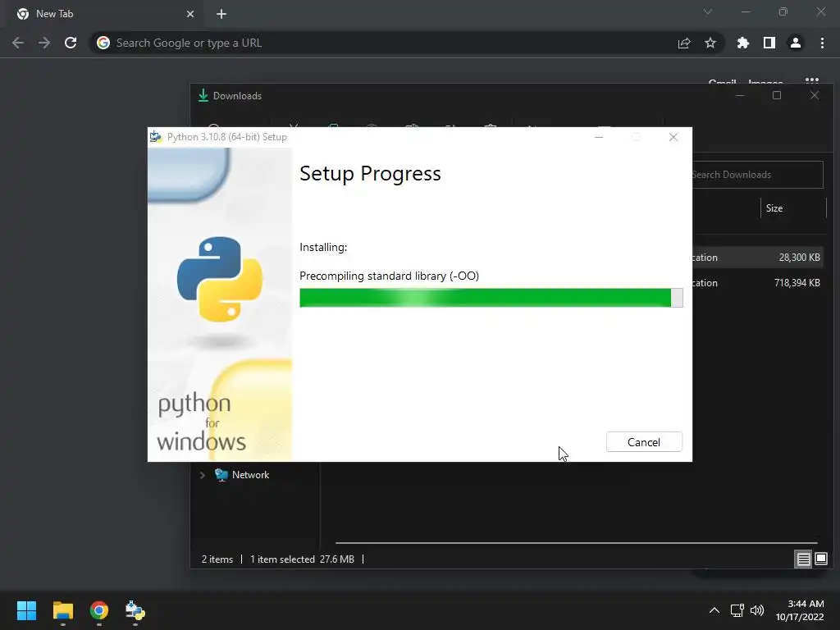Switch Explorer to large icons view
This screenshot has height=630, width=840.
(821, 559)
